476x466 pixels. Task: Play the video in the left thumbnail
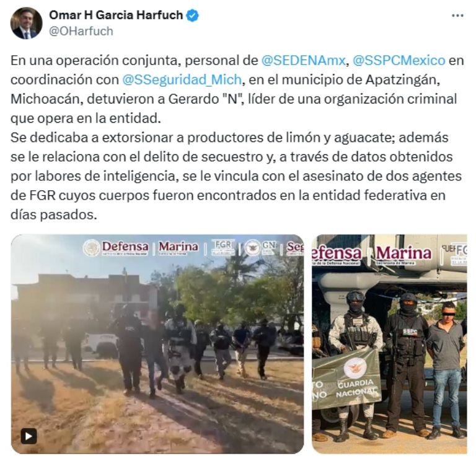(x=29, y=436)
